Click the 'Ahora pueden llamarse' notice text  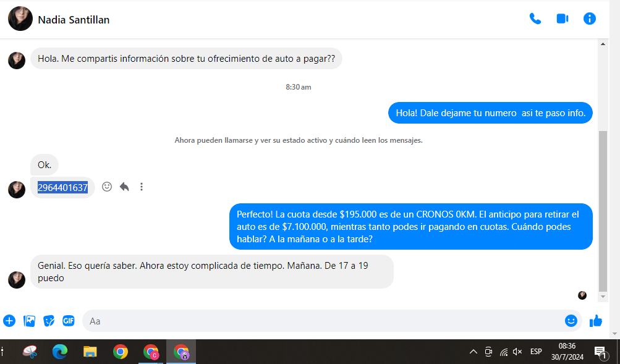tap(299, 140)
